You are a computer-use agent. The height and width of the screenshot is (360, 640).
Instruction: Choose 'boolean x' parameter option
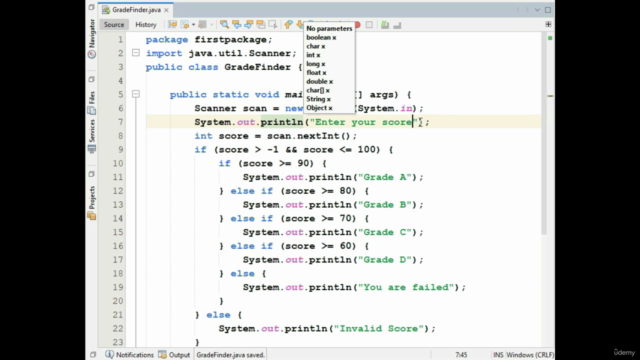(321, 38)
